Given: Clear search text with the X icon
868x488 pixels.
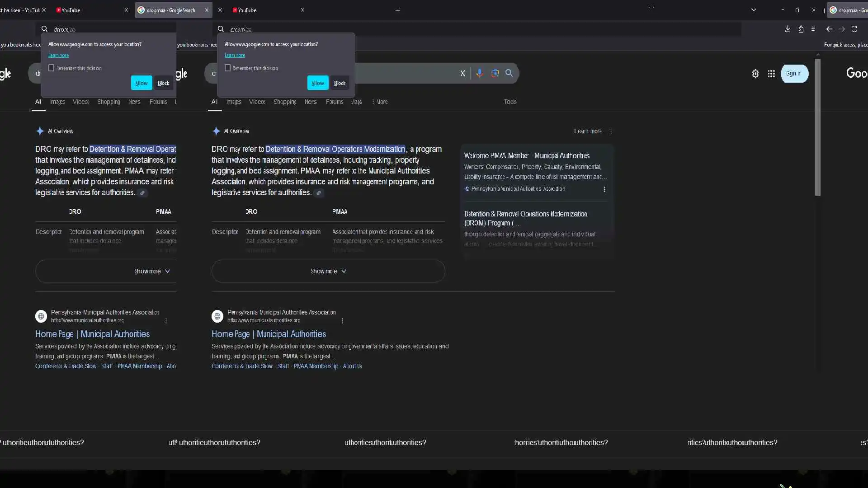Looking at the screenshot, I should tap(462, 73).
